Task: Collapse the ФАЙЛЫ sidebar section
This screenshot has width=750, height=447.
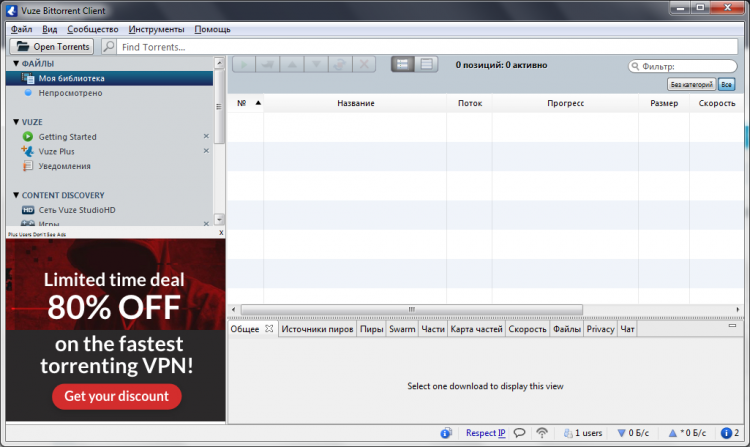Action: 16,63
